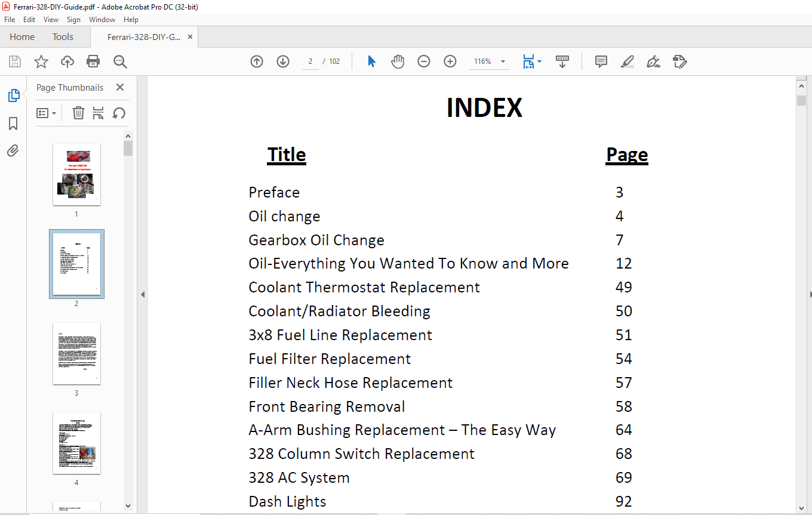Select page 1 thumbnail

pos(76,174)
